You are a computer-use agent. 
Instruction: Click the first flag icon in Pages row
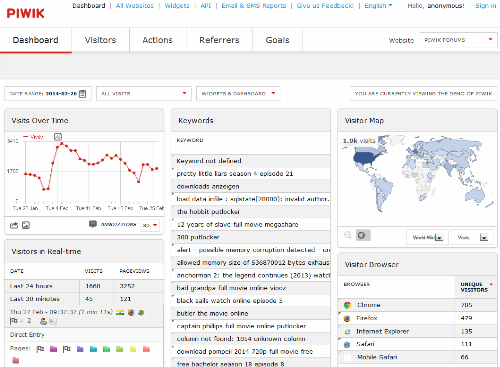[40, 349]
